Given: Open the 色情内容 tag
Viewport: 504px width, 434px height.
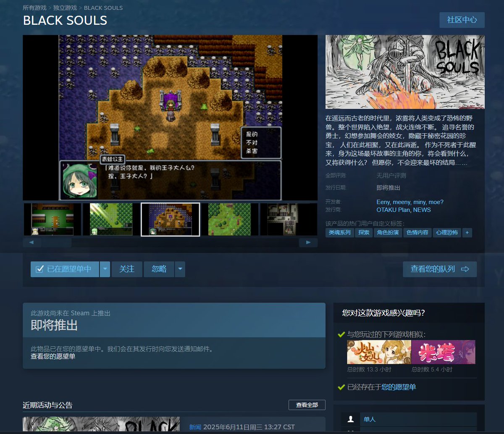Looking at the screenshot, I should click(417, 232).
